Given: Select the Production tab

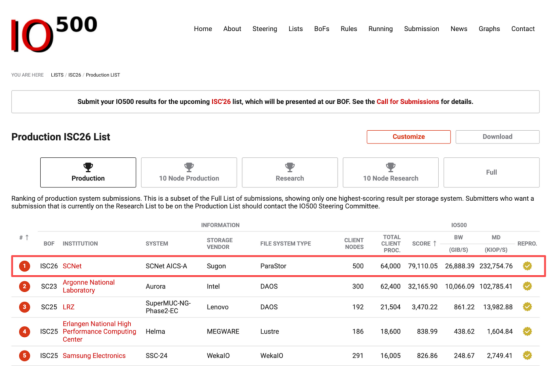Looking at the screenshot, I should tap(88, 172).
